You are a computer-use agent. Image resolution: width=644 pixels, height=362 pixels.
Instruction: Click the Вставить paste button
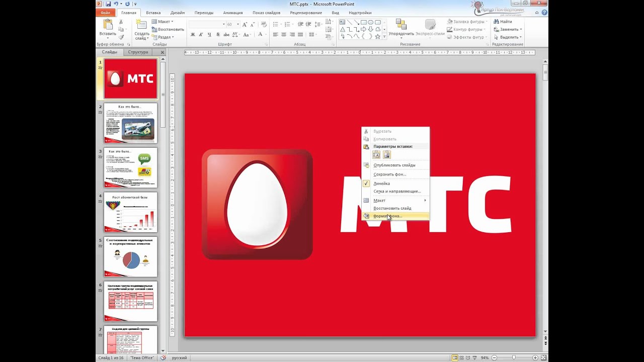click(108, 30)
